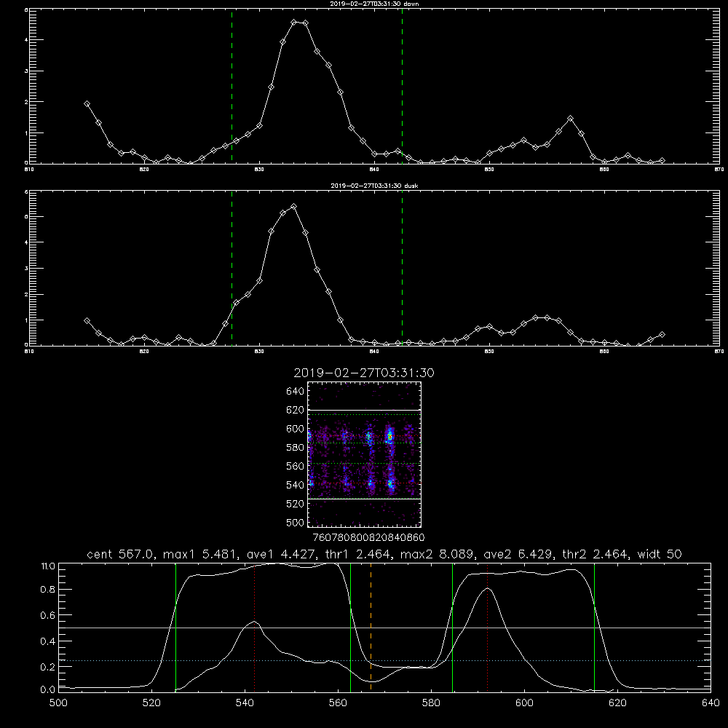728x728 pixels.
Task: Click the '2019-02-27T03:31:30 dawn' plot title
Action: pos(374,4)
